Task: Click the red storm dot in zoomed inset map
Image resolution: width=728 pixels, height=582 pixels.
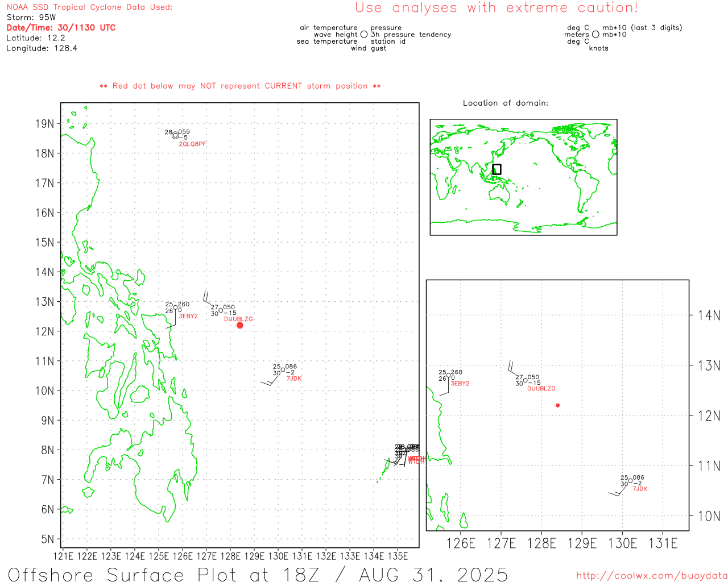Action: click(557, 405)
